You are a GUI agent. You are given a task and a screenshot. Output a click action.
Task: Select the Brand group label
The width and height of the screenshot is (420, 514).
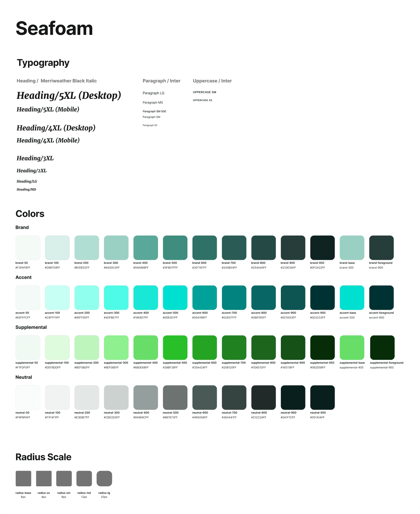(x=22, y=227)
